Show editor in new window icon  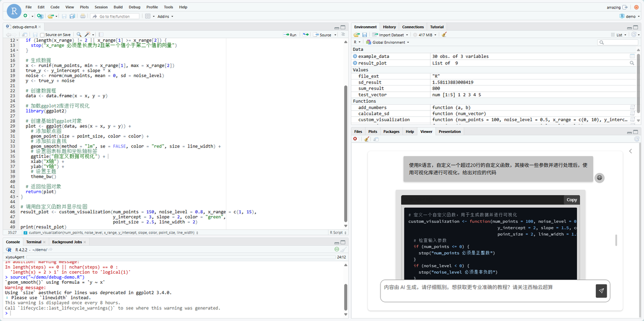[25, 35]
